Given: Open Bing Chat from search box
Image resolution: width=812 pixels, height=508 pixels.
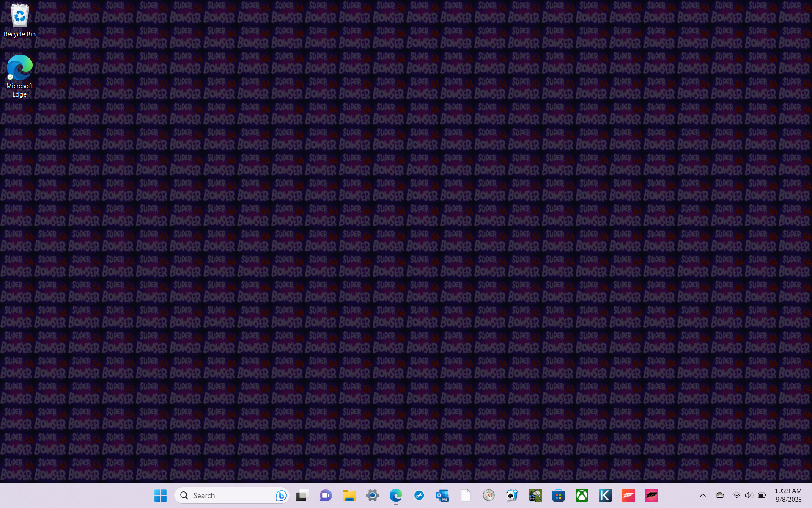Looking at the screenshot, I should pyautogui.click(x=281, y=495).
